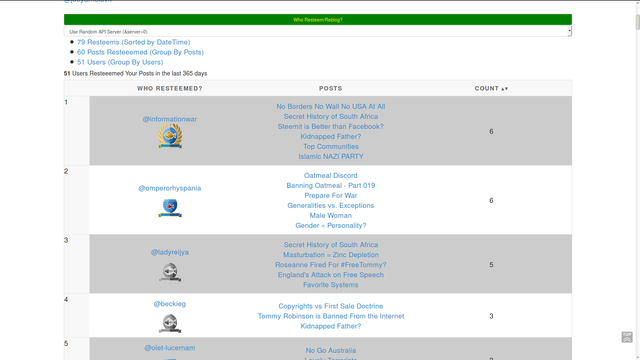Open post Generalities vs. Exceptions

tap(331, 205)
